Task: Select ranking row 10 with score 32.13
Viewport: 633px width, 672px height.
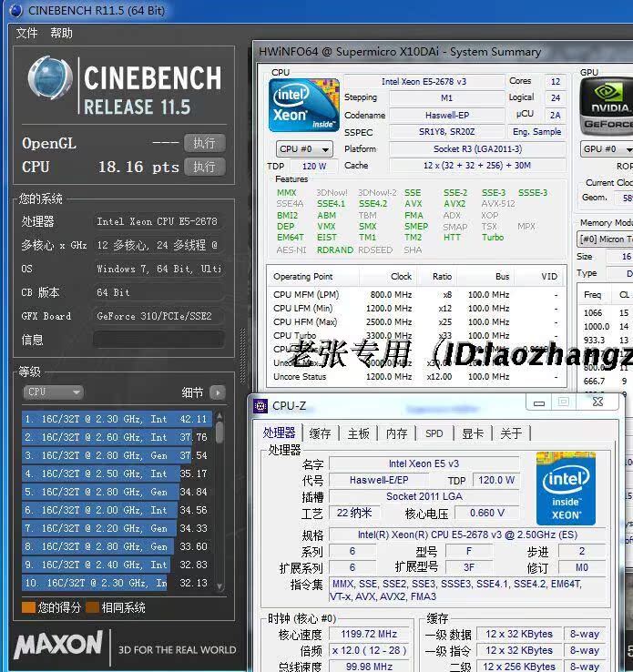Action: tap(117, 583)
